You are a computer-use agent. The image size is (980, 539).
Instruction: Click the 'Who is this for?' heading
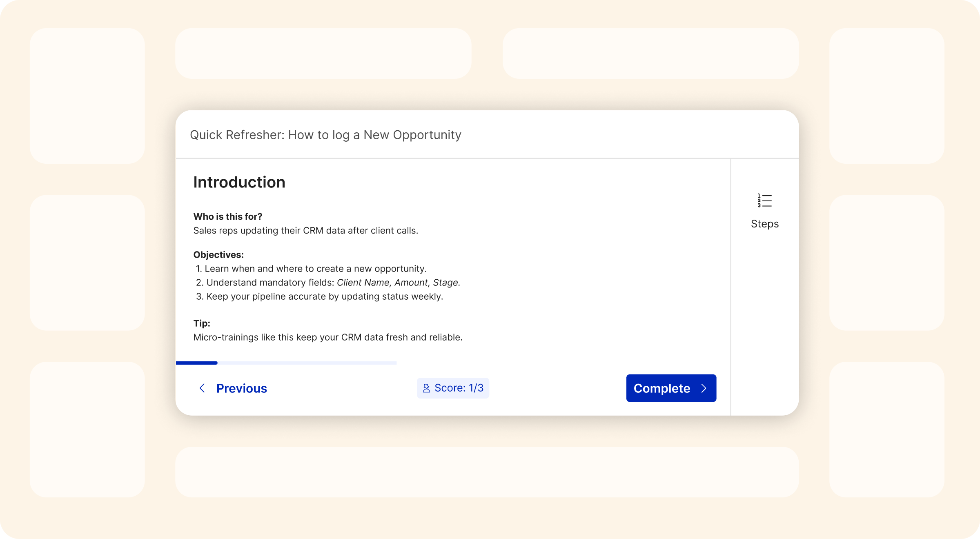point(227,216)
